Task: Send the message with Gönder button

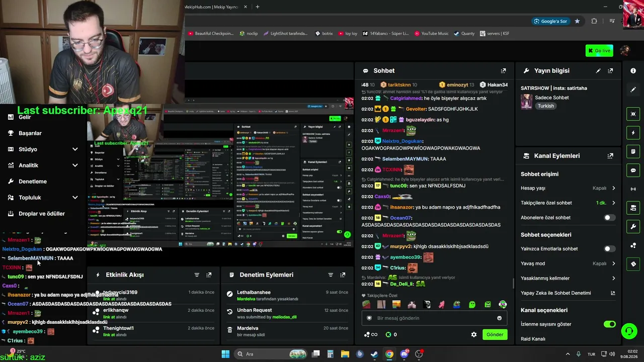Action: [x=495, y=334]
